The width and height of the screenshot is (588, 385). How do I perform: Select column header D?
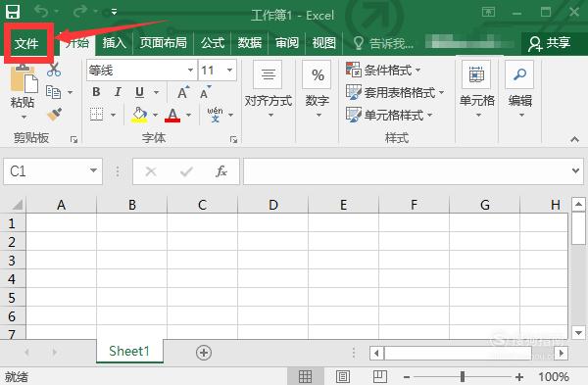(x=273, y=205)
